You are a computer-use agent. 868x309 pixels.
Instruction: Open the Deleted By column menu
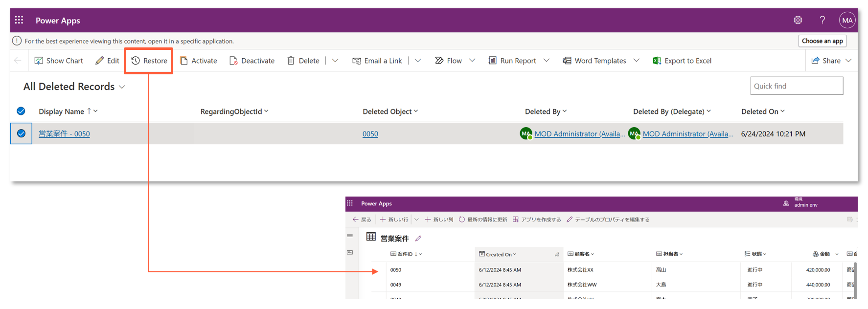546,111
